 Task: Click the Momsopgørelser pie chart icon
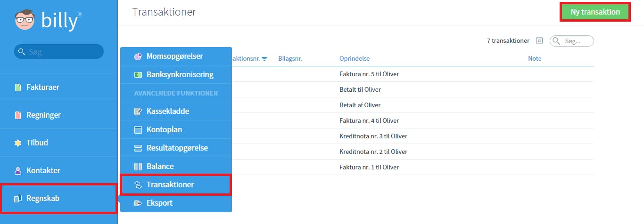click(x=138, y=56)
